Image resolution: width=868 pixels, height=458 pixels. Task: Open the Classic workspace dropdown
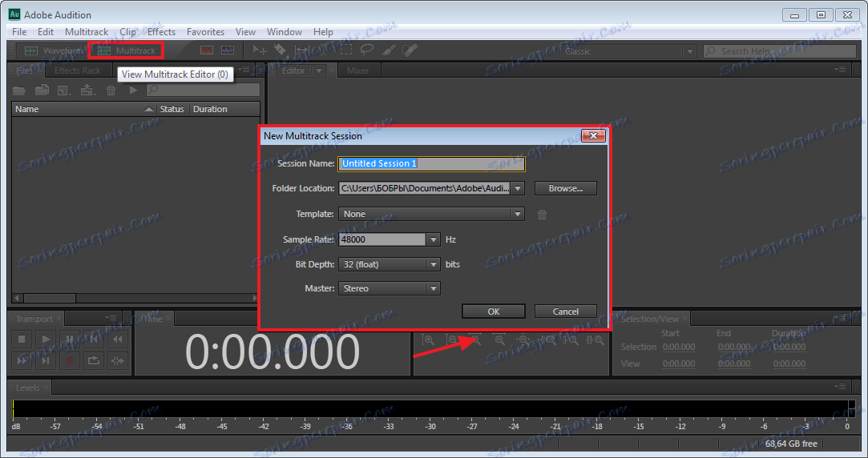(628, 51)
